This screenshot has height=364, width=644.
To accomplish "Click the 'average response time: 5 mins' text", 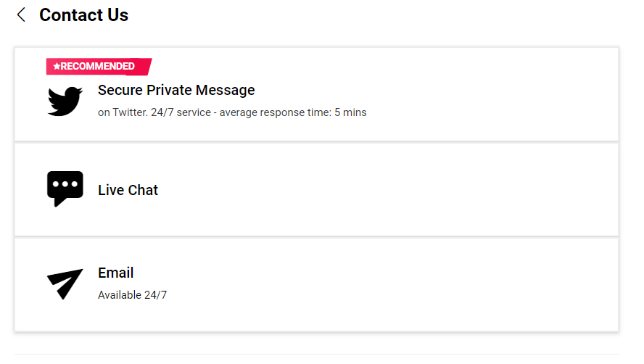I will 293,112.
